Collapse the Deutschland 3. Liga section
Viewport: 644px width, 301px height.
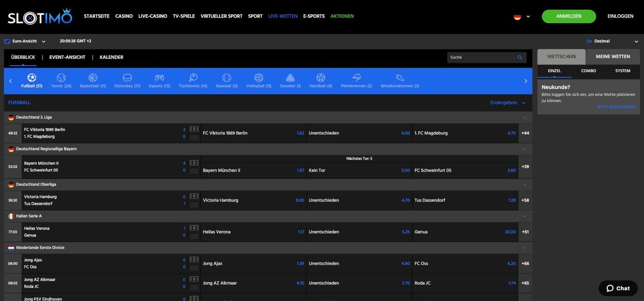click(525, 117)
